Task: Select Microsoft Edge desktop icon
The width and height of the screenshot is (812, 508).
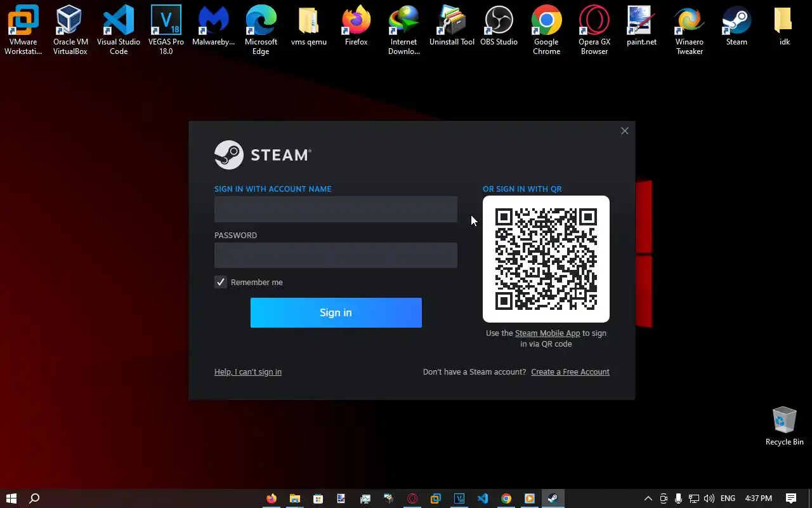Action: pos(261,30)
